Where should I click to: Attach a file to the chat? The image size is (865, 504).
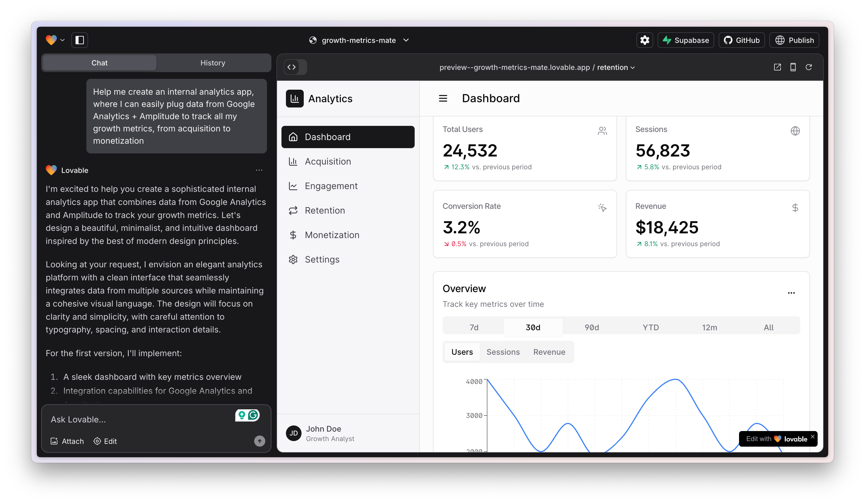click(67, 441)
